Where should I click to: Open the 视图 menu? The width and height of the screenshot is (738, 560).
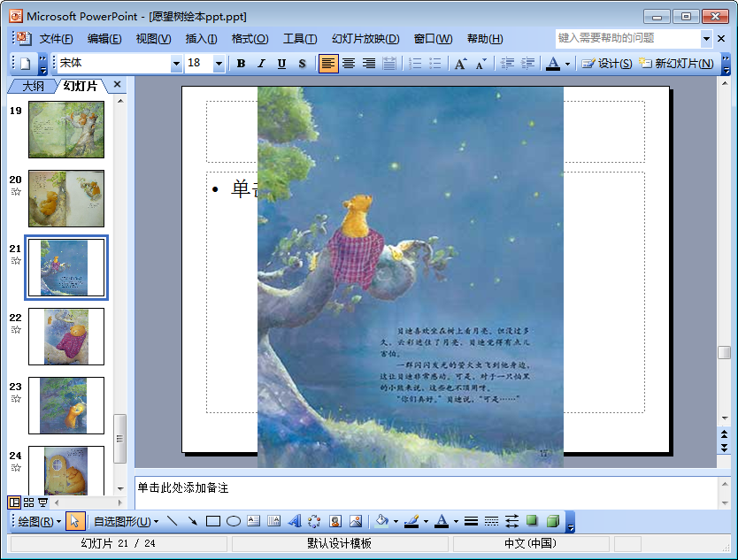[153, 39]
